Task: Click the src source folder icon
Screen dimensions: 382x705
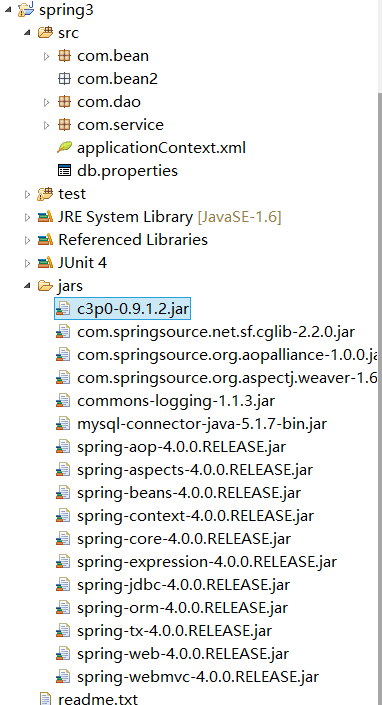Action: tap(45, 33)
